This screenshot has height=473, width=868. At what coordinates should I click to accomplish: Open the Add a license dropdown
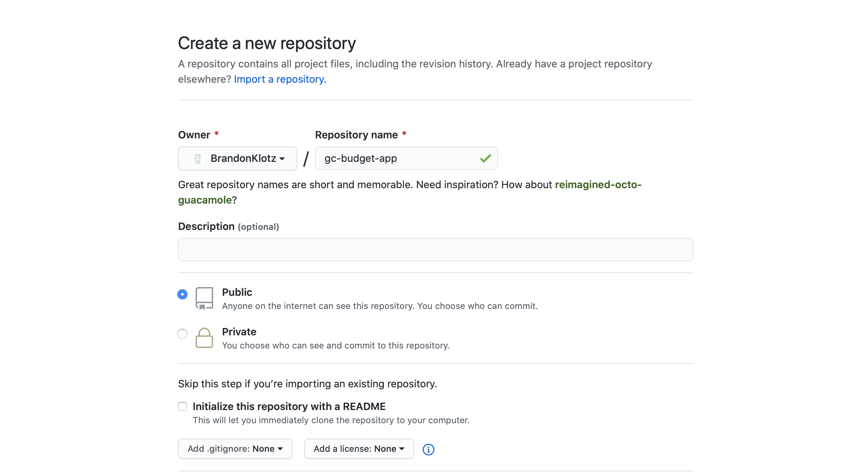pos(359,449)
